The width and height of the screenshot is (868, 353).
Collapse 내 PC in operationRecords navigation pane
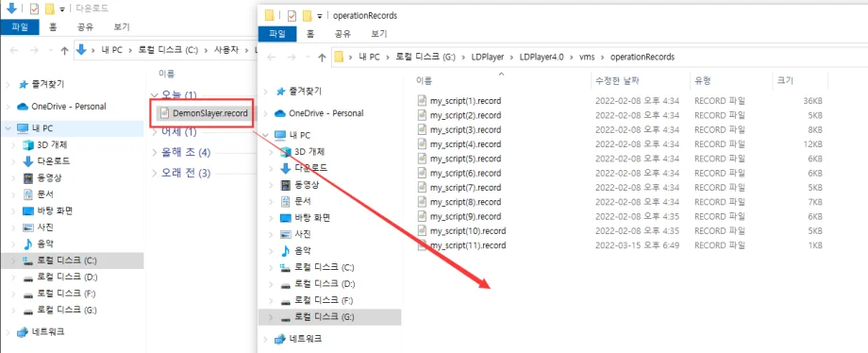click(x=266, y=135)
